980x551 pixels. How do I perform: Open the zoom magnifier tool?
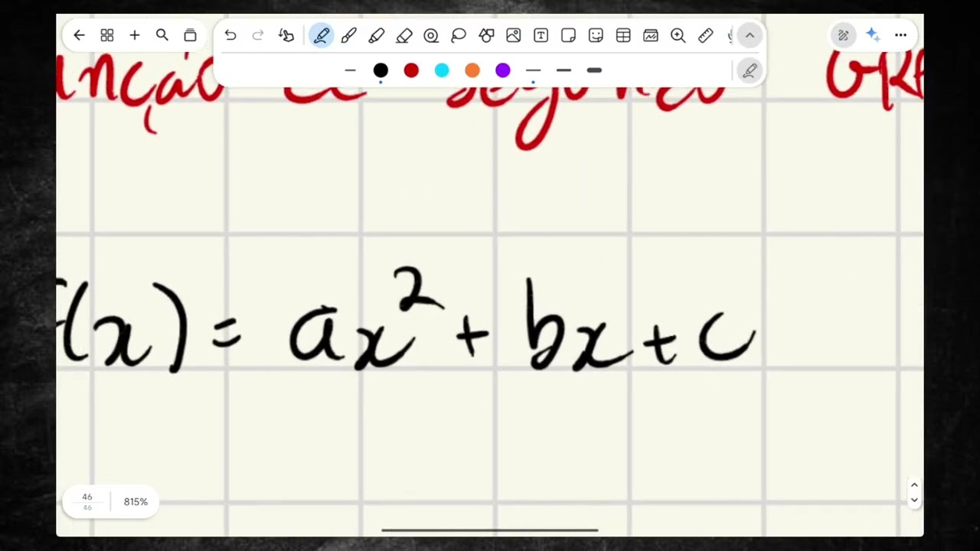(678, 35)
